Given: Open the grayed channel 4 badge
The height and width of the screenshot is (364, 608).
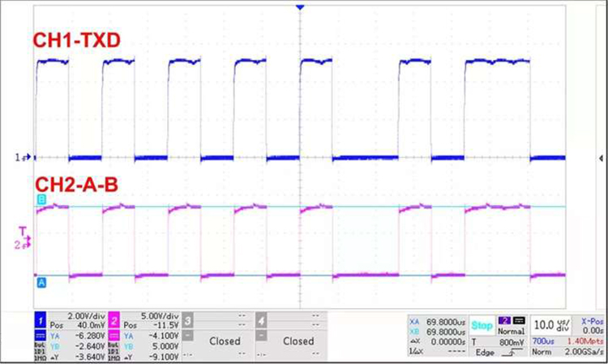Looking at the screenshot, I should (261, 321).
